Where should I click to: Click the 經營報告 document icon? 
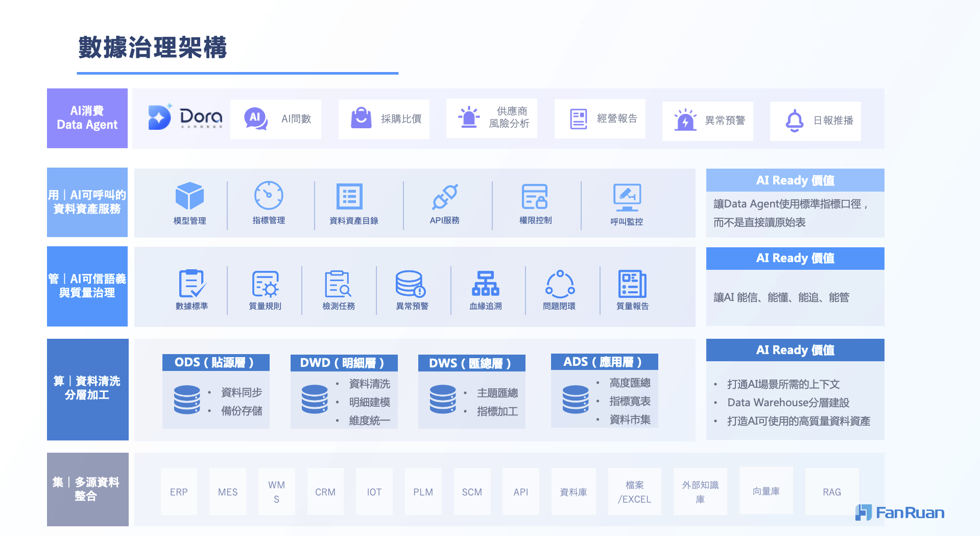point(579,119)
